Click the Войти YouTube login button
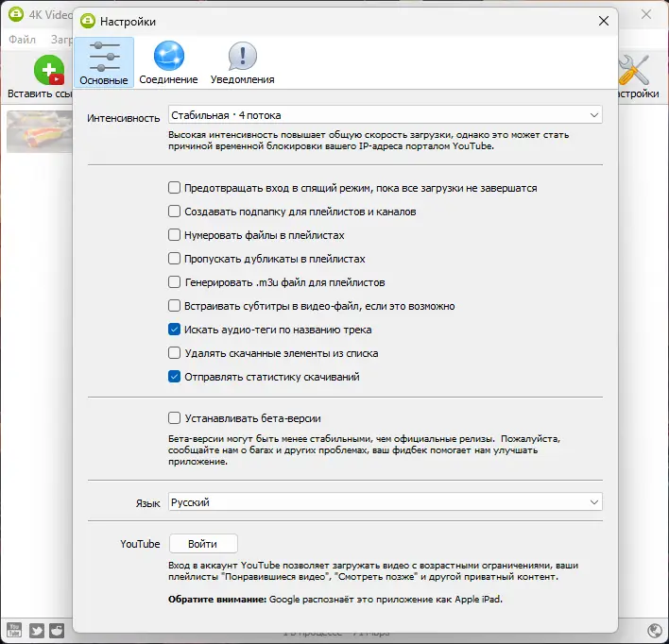 (203, 544)
